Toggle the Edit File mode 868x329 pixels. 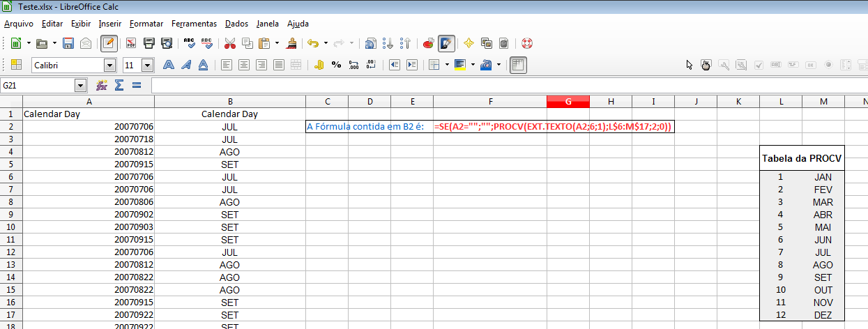click(x=109, y=43)
